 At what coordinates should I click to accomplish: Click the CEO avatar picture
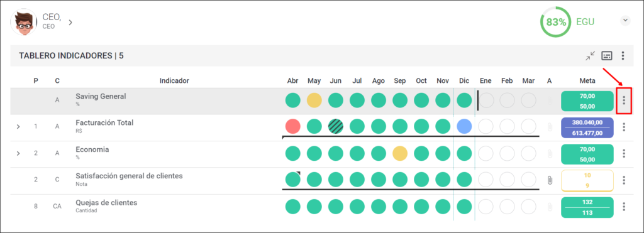click(x=24, y=22)
